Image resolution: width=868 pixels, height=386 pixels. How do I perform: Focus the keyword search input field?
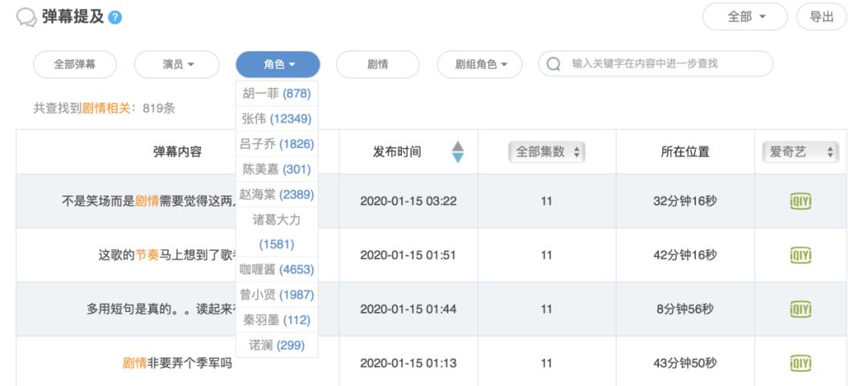coord(656,64)
